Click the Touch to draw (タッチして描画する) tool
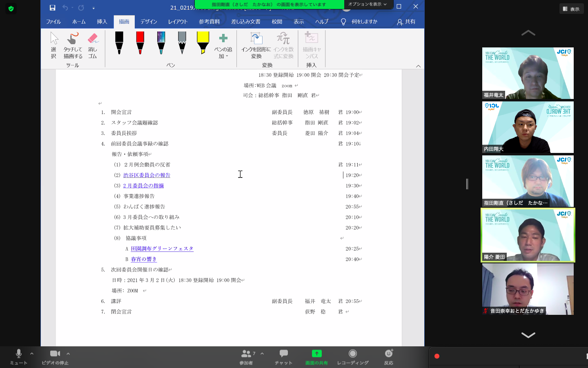 (73, 45)
